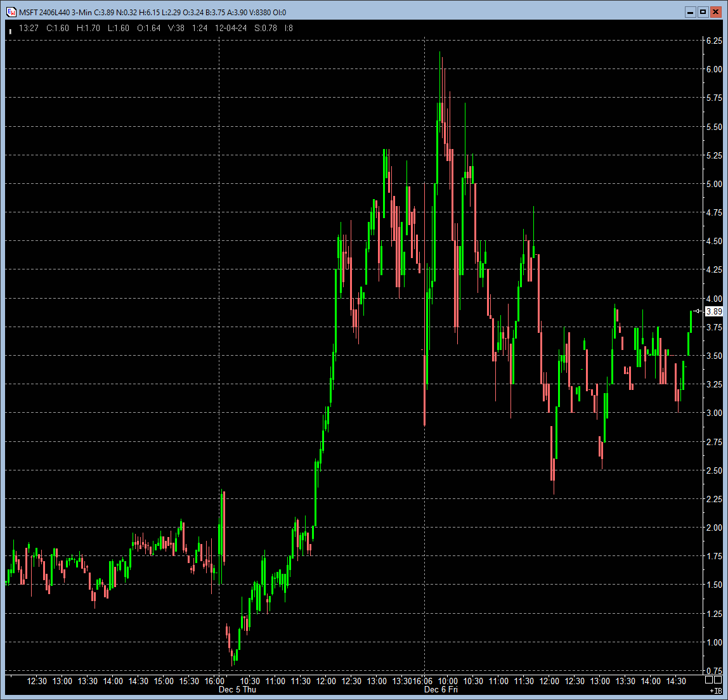Click the 15:30 time axis label
This screenshot has height=700, width=728.
click(x=189, y=681)
